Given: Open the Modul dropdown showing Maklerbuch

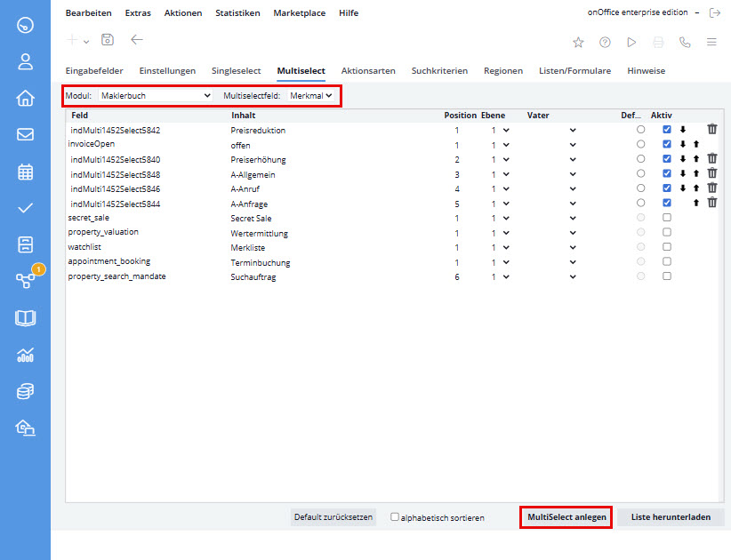Looking at the screenshot, I should [x=156, y=95].
